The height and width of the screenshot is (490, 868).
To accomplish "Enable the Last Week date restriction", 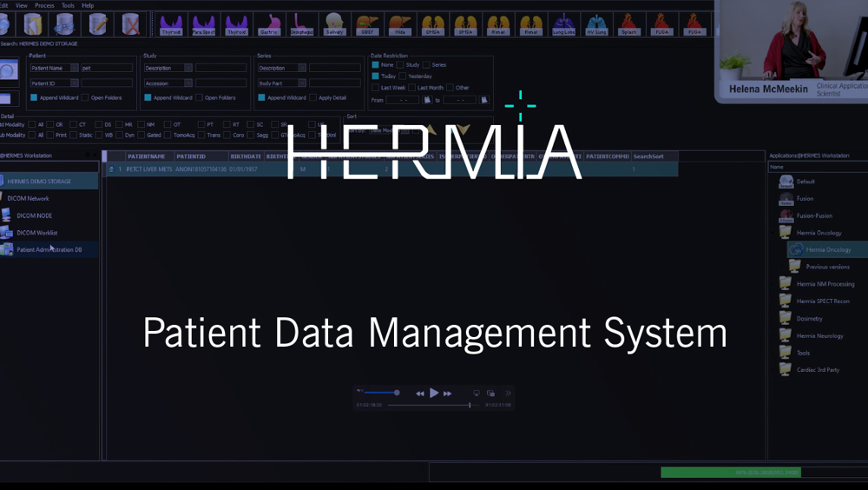I will pyautogui.click(x=375, y=88).
